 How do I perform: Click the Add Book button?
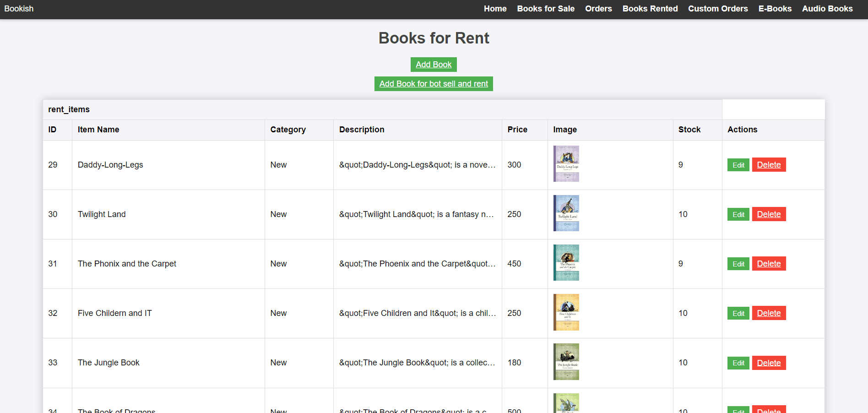(x=434, y=65)
